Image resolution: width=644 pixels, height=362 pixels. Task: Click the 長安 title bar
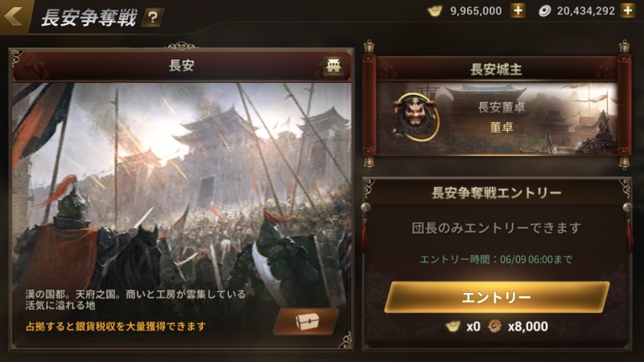click(x=181, y=66)
